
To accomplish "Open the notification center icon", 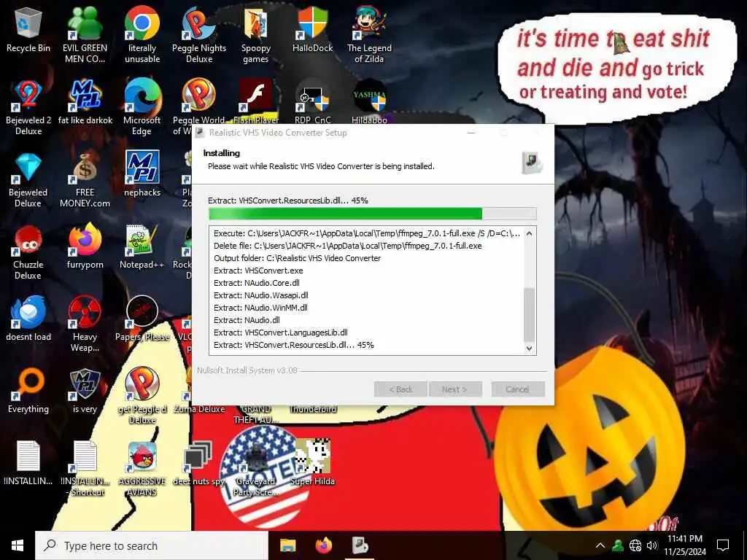I will coord(723,545).
